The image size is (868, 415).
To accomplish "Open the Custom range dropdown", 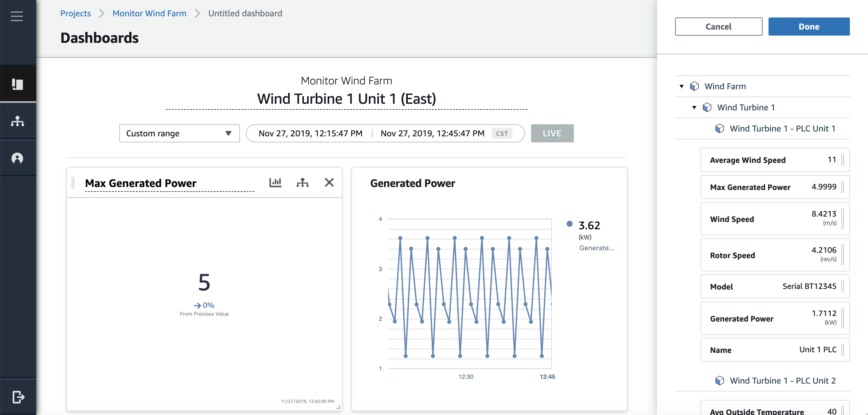I will 179,133.
